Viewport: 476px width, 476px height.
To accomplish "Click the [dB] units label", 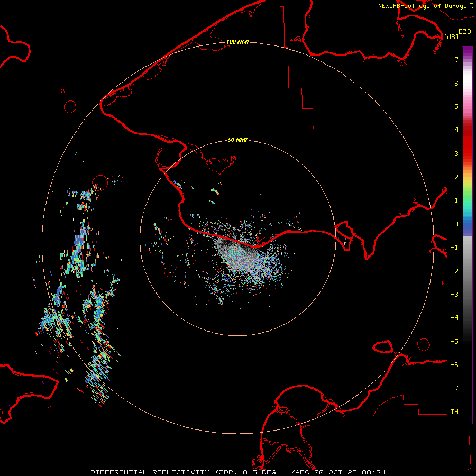I will [x=451, y=36].
